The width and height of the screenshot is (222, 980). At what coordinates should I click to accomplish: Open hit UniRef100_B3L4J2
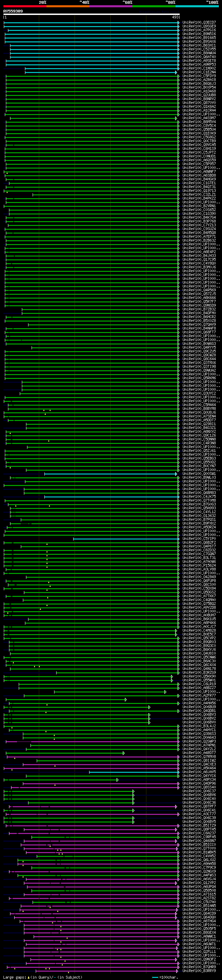click(199, 726)
